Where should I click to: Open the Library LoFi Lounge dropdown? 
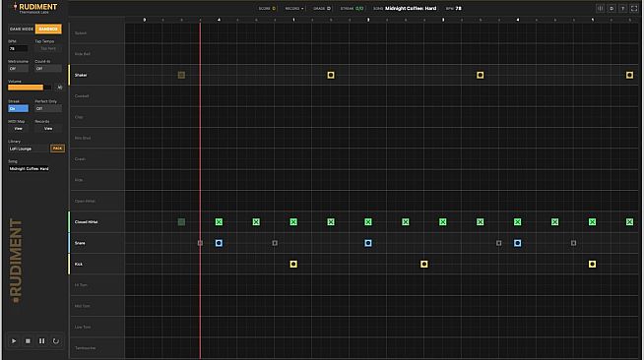click(x=29, y=149)
